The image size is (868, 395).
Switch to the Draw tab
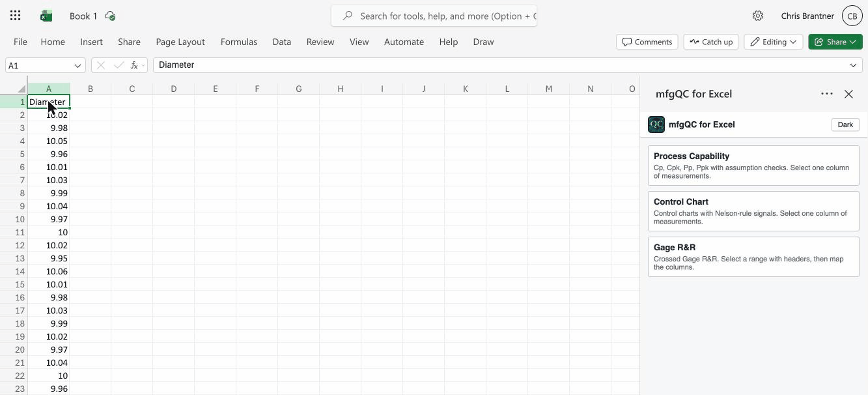(483, 42)
